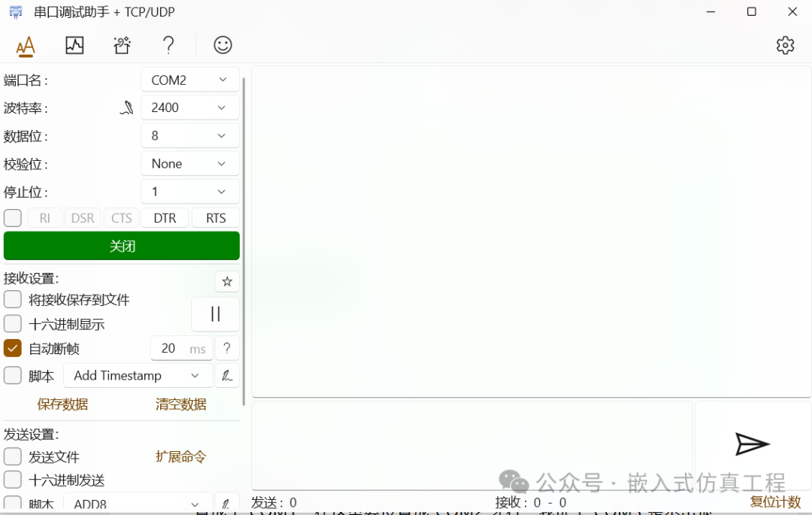The width and height of the screenshot is (812, 515).
Task: Toggle the RTS signal button
Action: pos(216,218)
